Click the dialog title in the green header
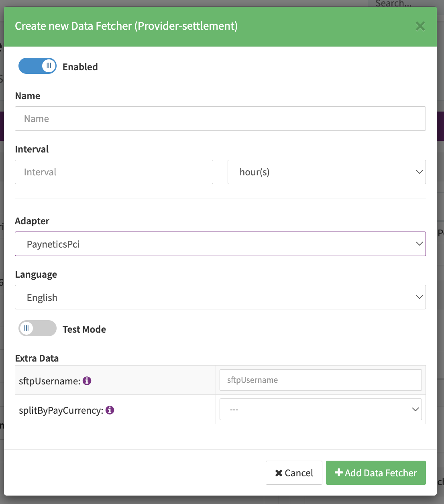 pos(126,26)
